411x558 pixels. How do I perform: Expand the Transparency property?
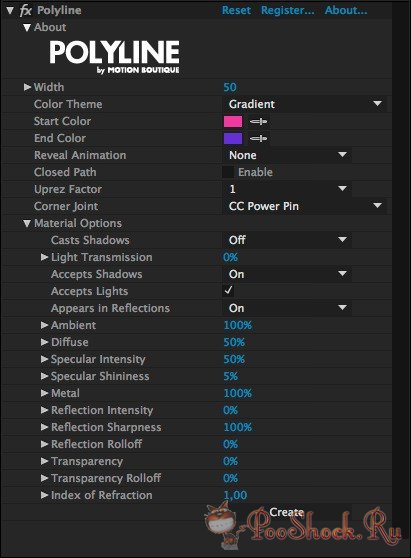(x=44, y=461)
